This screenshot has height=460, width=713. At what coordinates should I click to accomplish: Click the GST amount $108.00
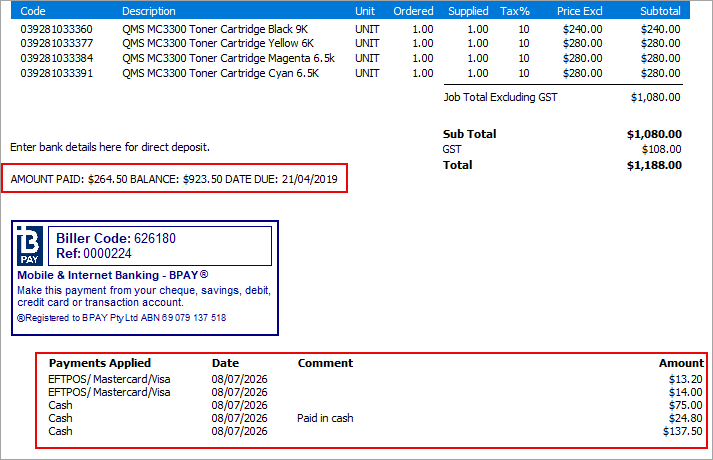click(x=662, y=149)
